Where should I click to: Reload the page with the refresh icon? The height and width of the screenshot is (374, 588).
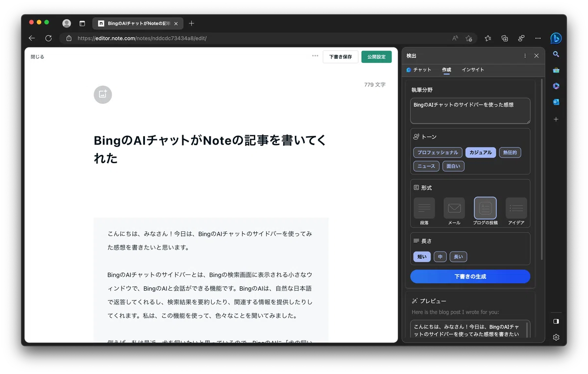click(x=49, y=38)
